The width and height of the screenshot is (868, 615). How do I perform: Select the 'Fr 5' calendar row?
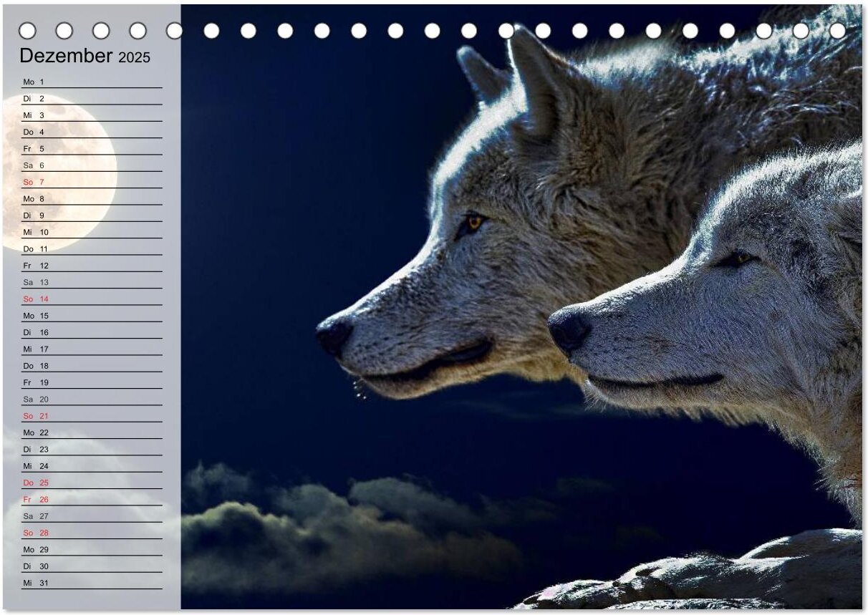coord(92,148)
